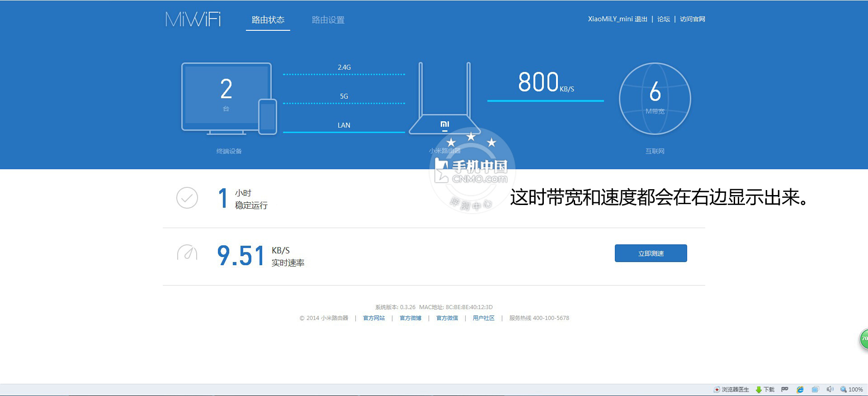Click the speaker mute icon in status bar
868x396 pixels.
(830, 390)
